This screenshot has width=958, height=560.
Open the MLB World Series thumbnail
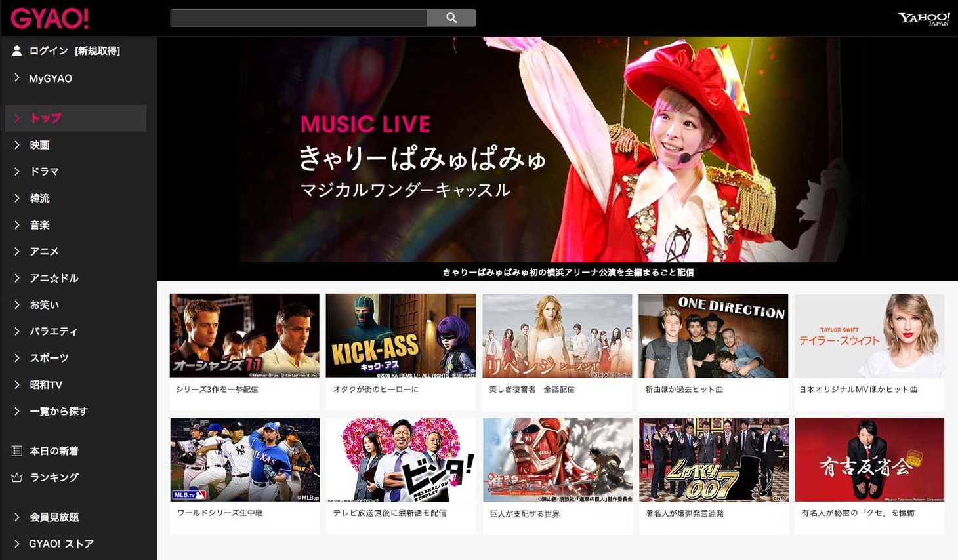coord(245,460)
